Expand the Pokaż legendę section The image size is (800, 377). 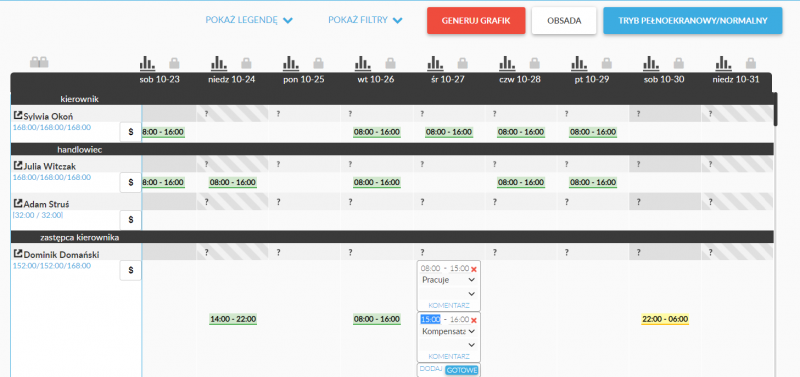(x=249, y=20)
